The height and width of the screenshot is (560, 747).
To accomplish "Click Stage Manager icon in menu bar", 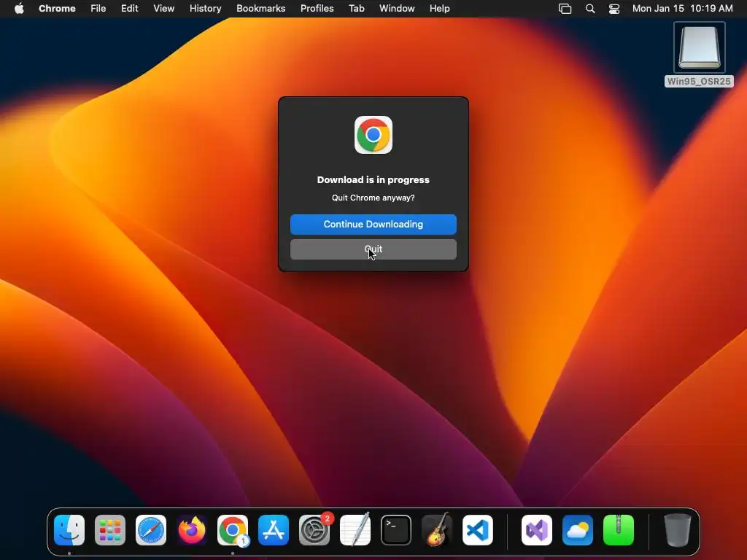I will tap(565, 9).
